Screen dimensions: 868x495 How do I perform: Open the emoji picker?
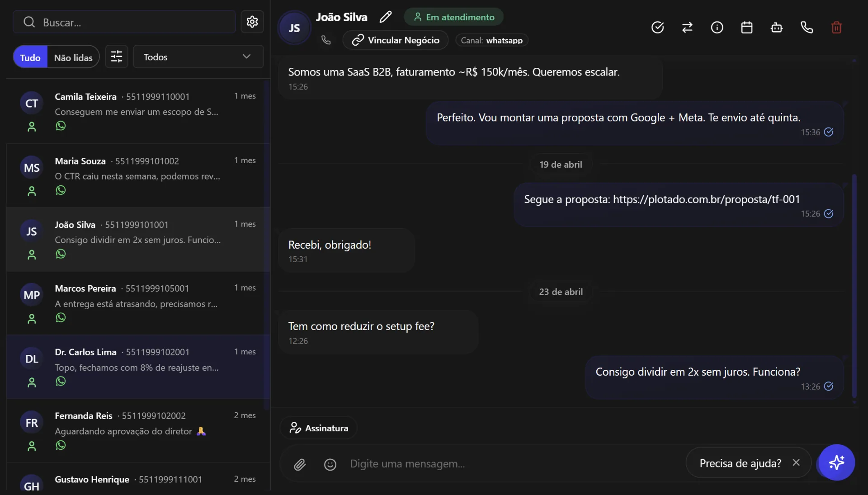pos(330,464)
